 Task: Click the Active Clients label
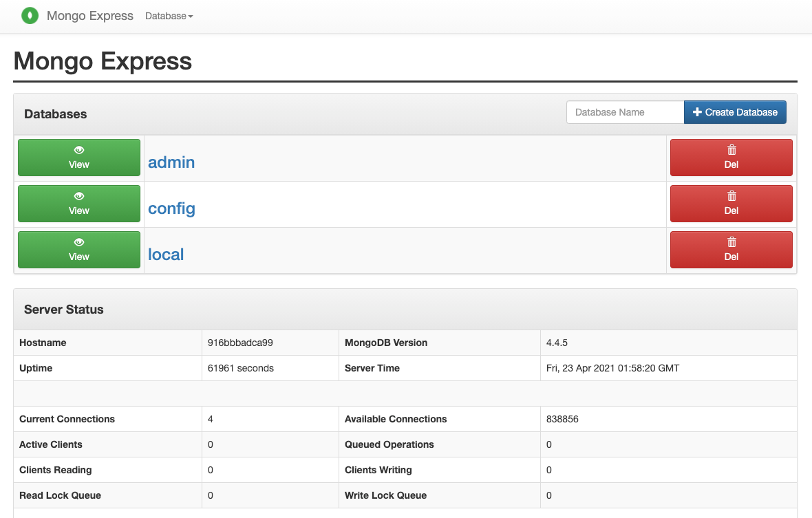[51, 444]
